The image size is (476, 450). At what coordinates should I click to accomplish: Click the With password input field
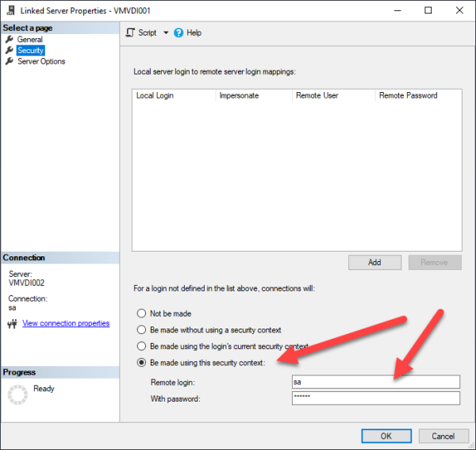coord(375,398)
